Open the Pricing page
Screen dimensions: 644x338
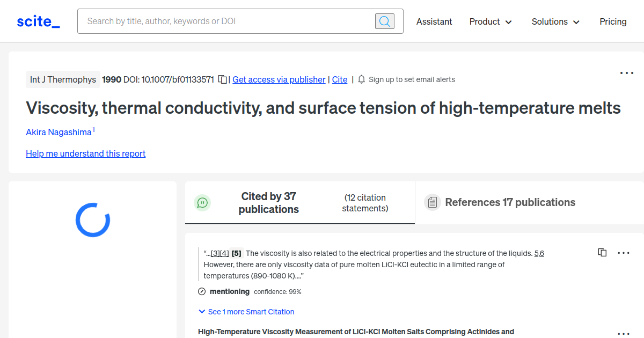(x=613, y=21)
